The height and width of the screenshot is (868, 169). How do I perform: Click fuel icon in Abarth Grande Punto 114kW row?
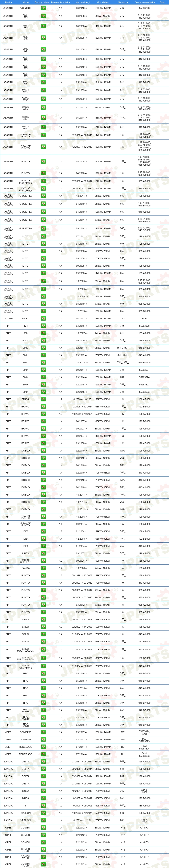click(x=43, y=135)
